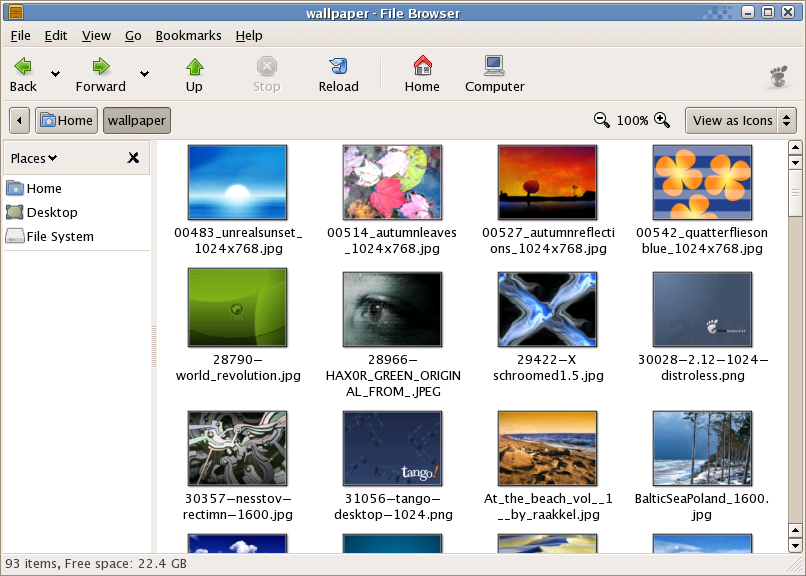Open the Edit menu
The height and width of the screenshot is (576, 806).
tap(56, 35)
